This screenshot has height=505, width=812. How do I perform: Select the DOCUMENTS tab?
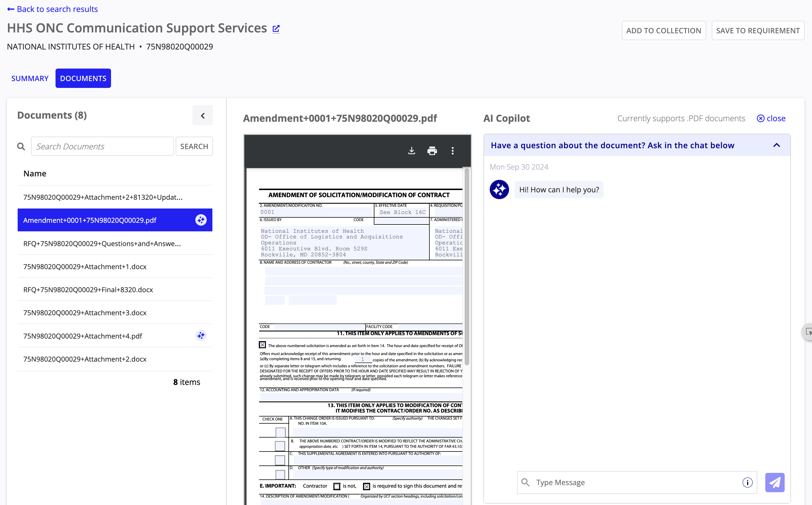[83, 78]
